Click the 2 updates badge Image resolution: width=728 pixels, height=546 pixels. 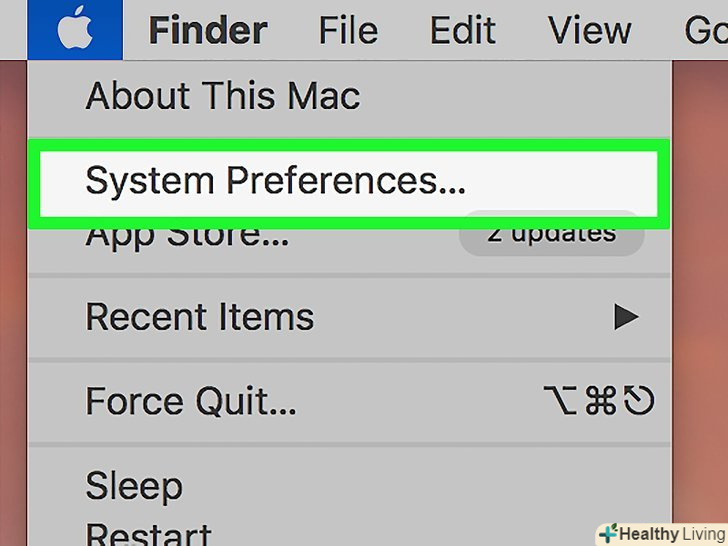(551, 235)
